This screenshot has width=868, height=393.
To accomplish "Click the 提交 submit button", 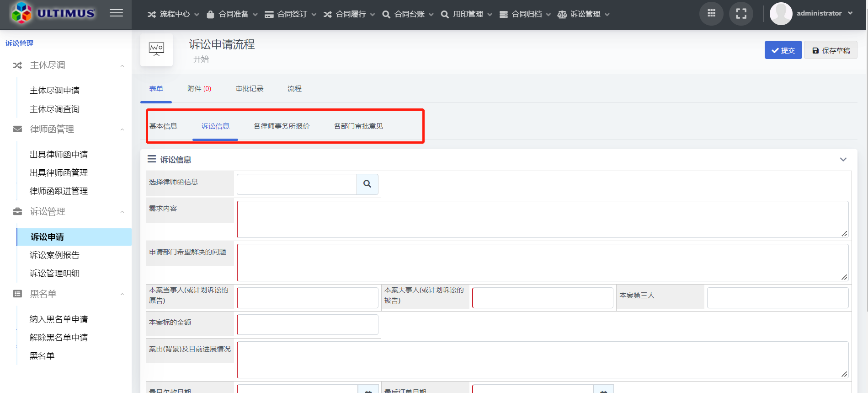I will (x=783, y=50).
